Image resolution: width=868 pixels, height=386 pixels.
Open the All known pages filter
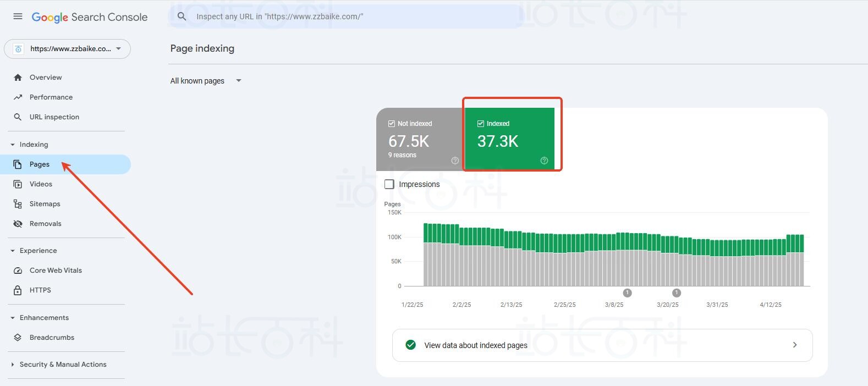(x=206, y=81)
